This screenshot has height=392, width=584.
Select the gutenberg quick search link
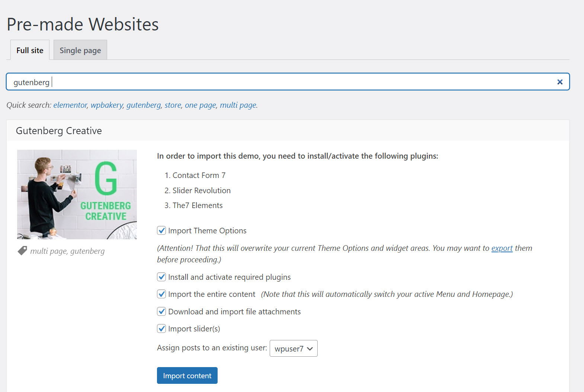tap(144, 105)
